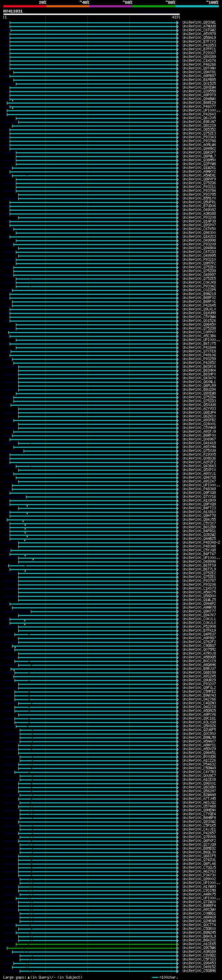Select the UniRef100_P93343 label

pos(199,137)
